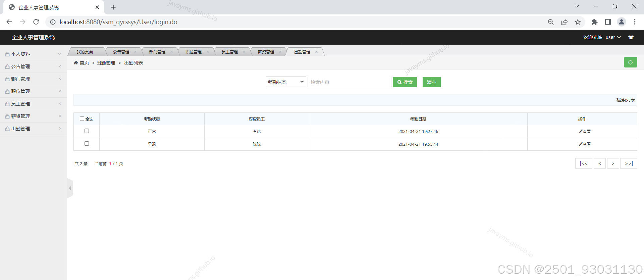The width and height of the screenshot is (644, 280).
Task: Click the 企业人事管理系统 header title
Action: click(33, 37)
